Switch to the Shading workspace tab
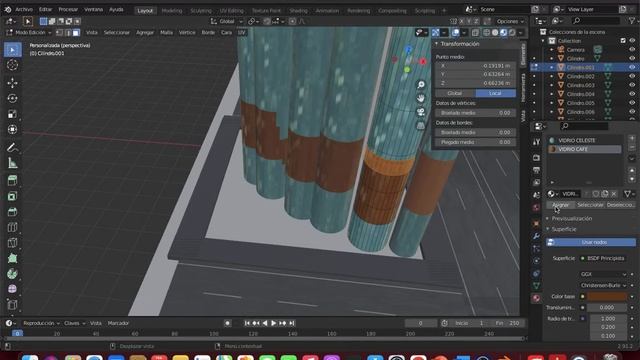Image resolution: width=640 pixels, height=360 pixels. (x=298, y=11)
